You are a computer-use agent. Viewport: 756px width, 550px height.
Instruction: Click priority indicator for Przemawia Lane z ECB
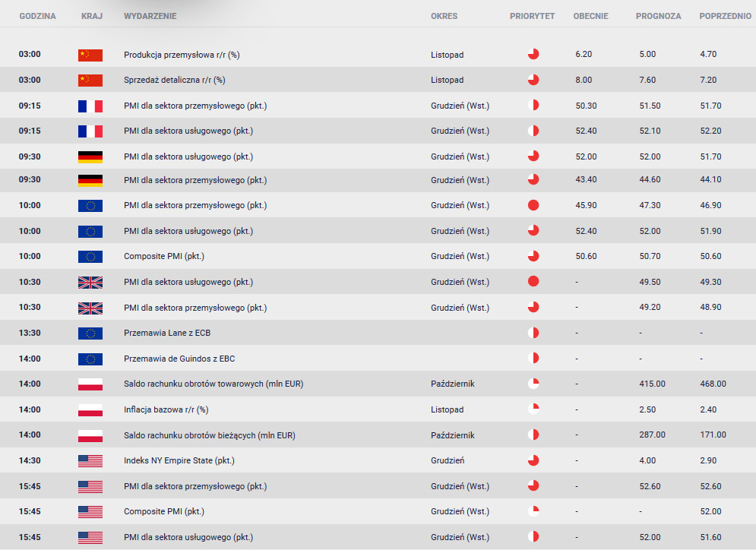point(533,333)
